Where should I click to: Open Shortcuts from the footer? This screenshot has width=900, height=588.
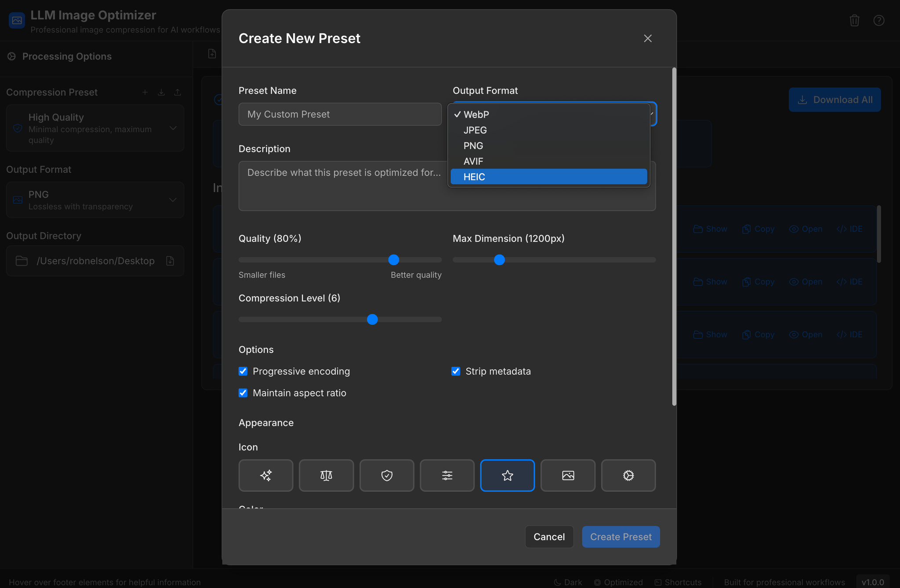[x=678, y=582]
